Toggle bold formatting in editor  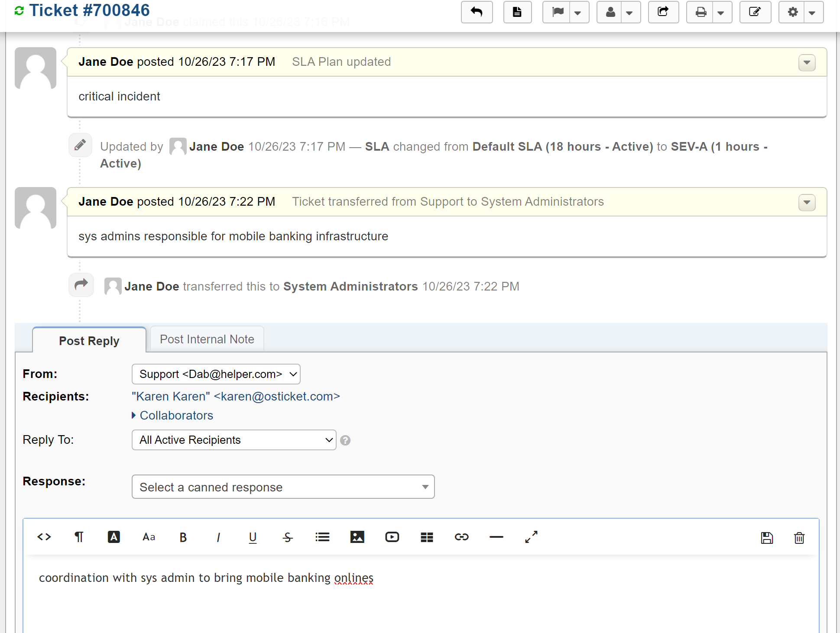point(183,537)
